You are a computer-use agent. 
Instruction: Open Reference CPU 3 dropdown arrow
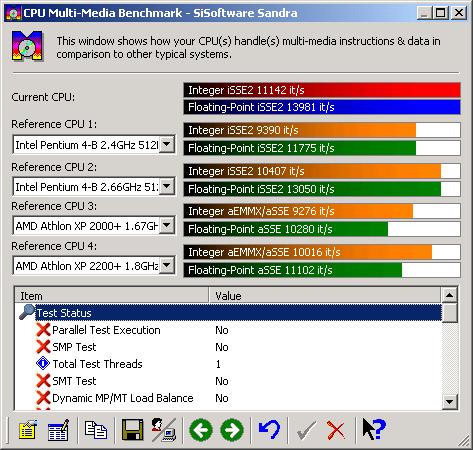tap(167, 226)
